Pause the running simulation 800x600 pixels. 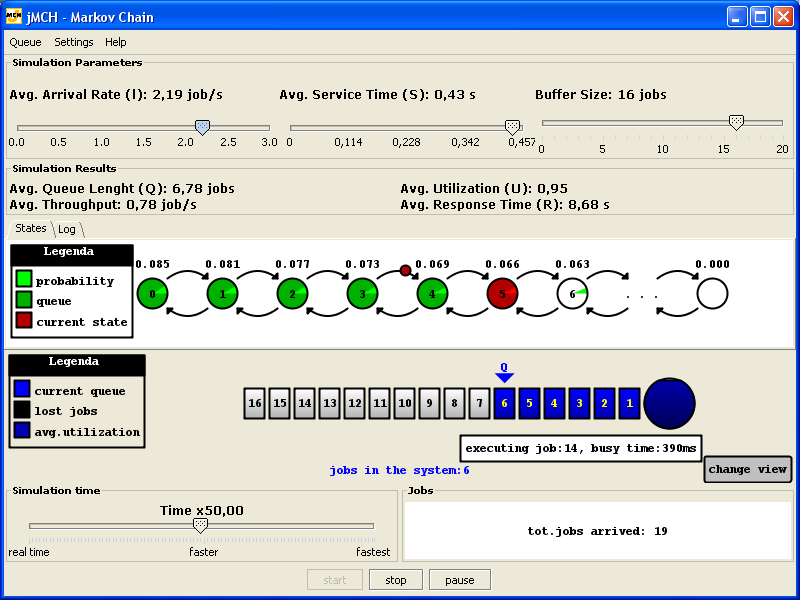click(459, 580)
